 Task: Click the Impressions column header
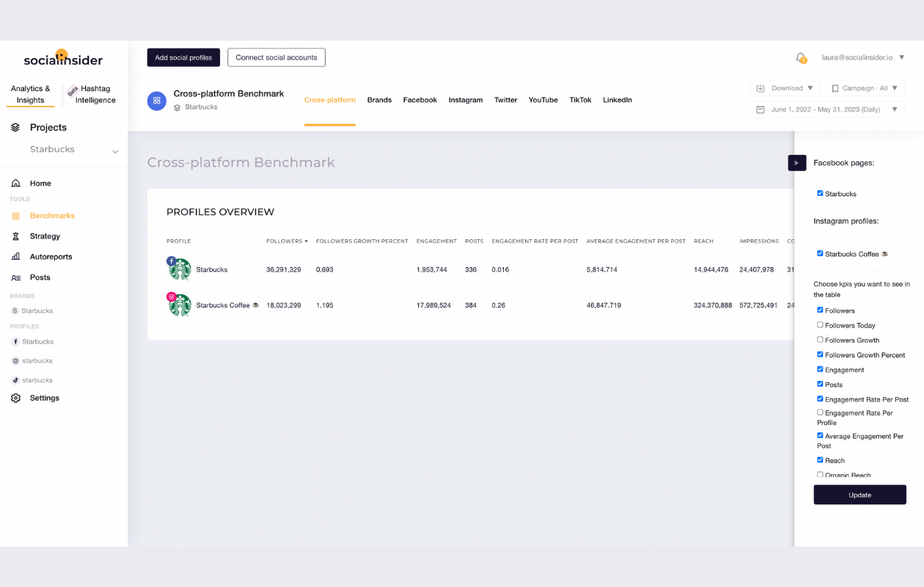pos(759,241)
